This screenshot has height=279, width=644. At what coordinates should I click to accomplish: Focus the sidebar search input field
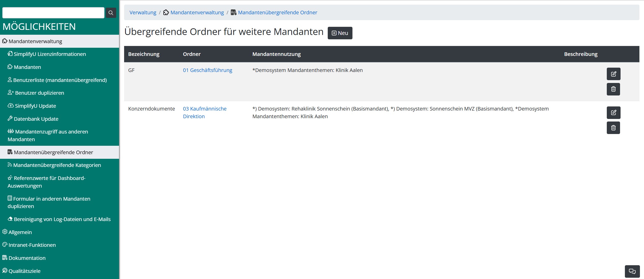pos(53,13)
